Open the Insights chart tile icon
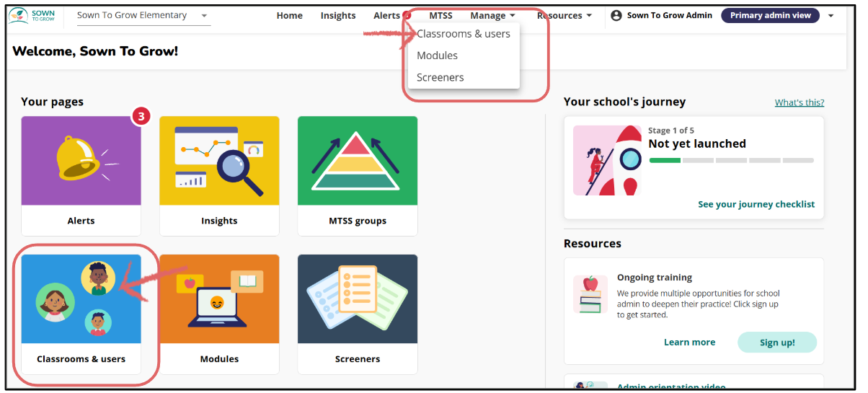The height and width of the screenshot is (393, 868). (219, 161)
